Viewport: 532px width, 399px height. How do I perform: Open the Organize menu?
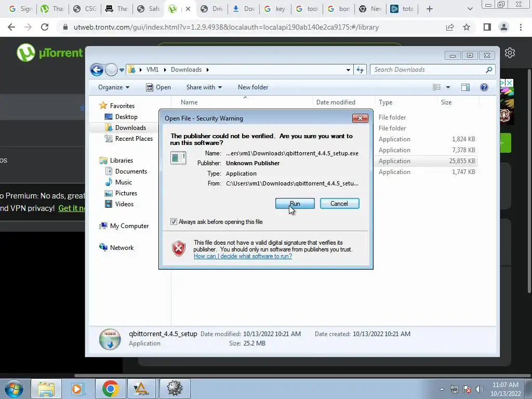[x=114, y=87]
